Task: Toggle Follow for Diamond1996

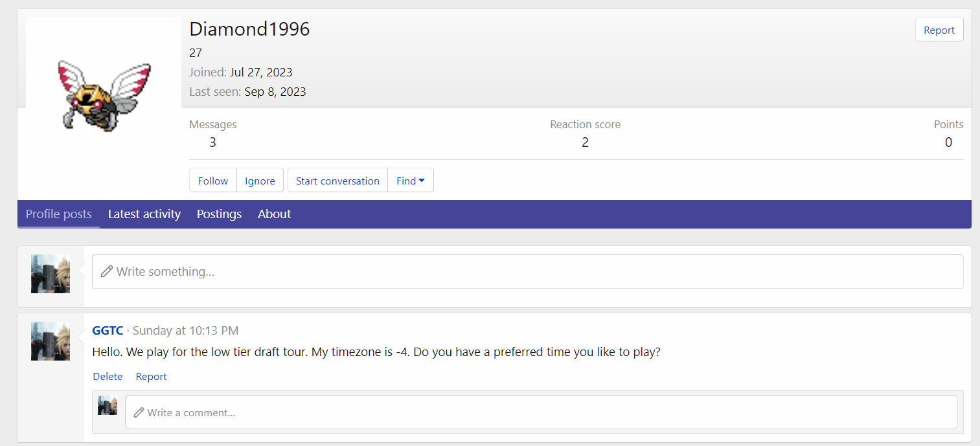Action: (x=213, y=181)
